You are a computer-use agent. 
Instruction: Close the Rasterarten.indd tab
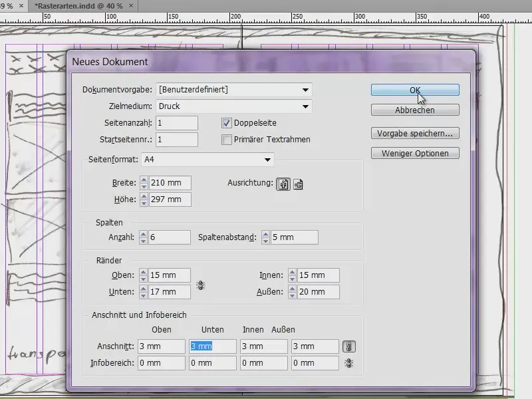[x=131, y=6]
